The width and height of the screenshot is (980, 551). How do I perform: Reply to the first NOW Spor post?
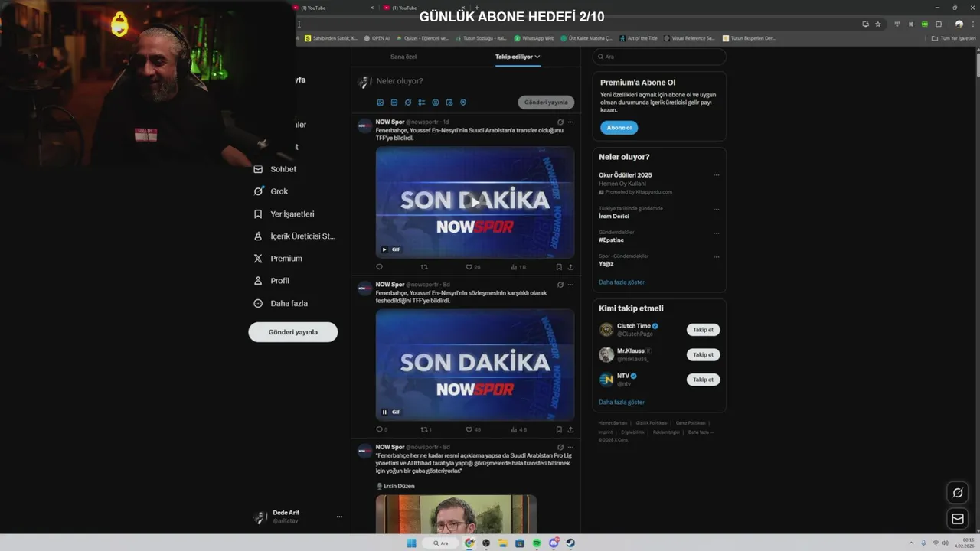379,267
